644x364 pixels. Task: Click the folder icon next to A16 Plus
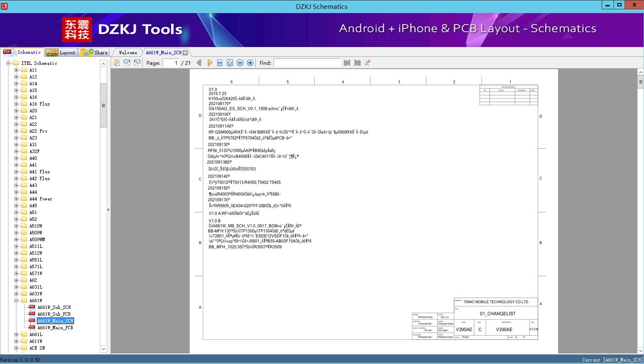(24, 104)
